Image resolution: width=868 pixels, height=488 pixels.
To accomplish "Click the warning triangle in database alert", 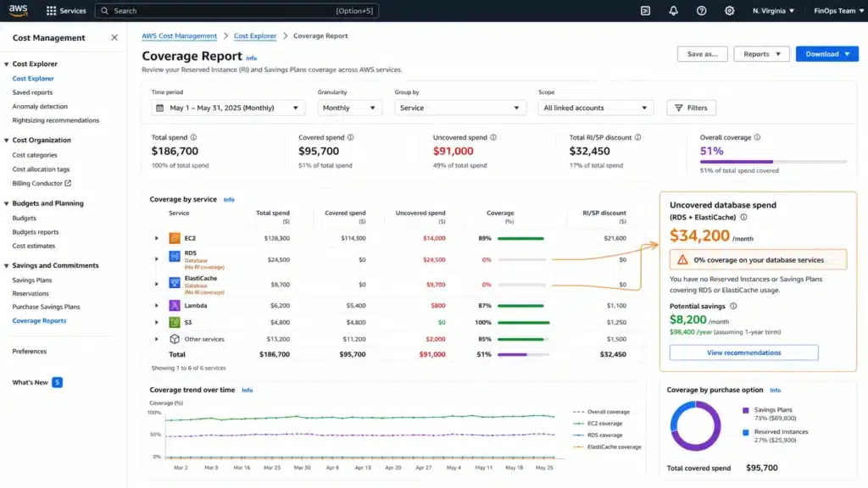I will point(682,259).
